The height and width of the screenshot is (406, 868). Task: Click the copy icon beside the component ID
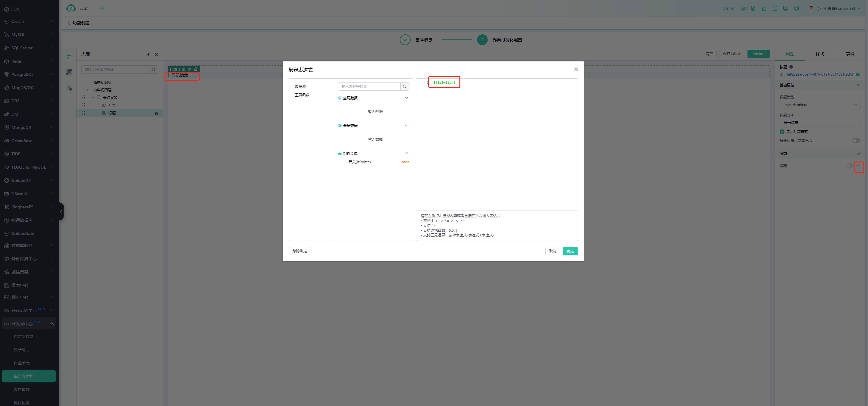[x=858, y=74]
